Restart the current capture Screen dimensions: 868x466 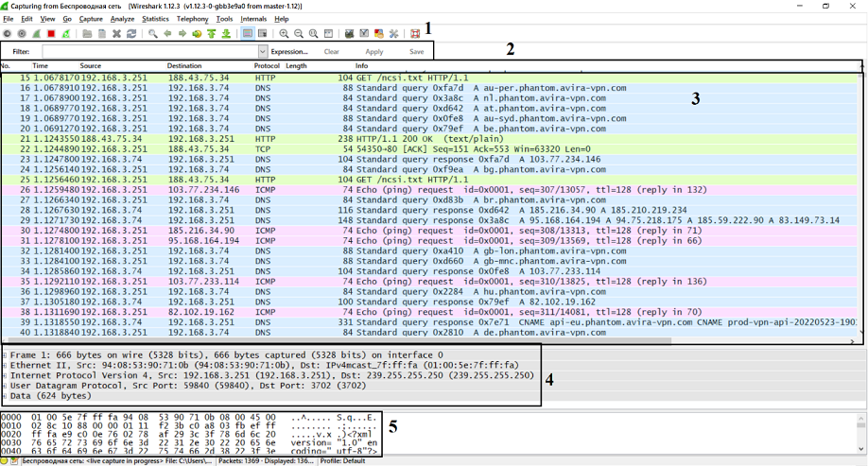[x=66, y=34]
